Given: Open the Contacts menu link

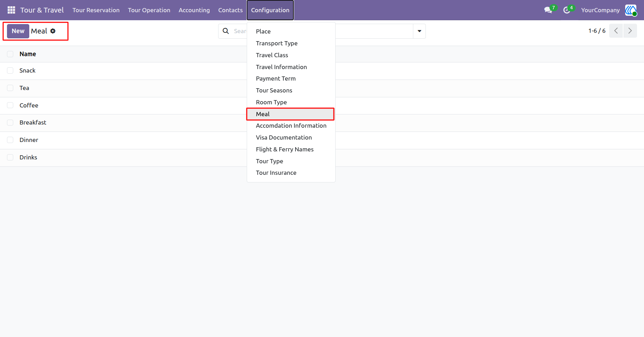Looking at the screenshot, I should point(230,10).
